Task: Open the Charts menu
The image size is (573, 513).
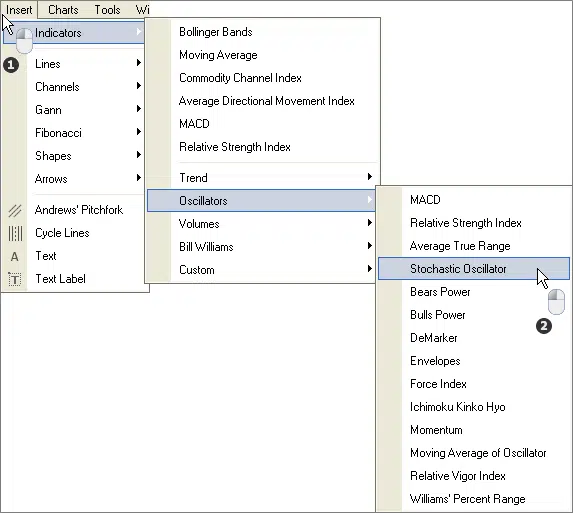Action: (63, 10)
